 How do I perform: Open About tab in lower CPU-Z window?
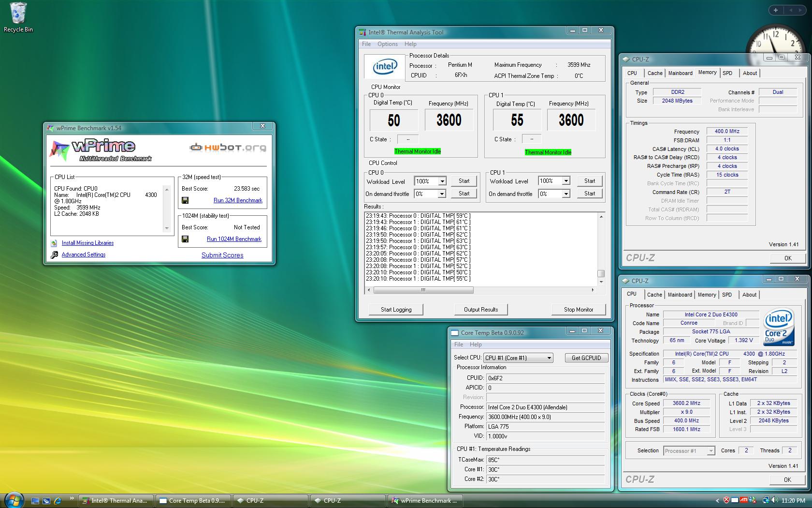(x=749, y=295)
